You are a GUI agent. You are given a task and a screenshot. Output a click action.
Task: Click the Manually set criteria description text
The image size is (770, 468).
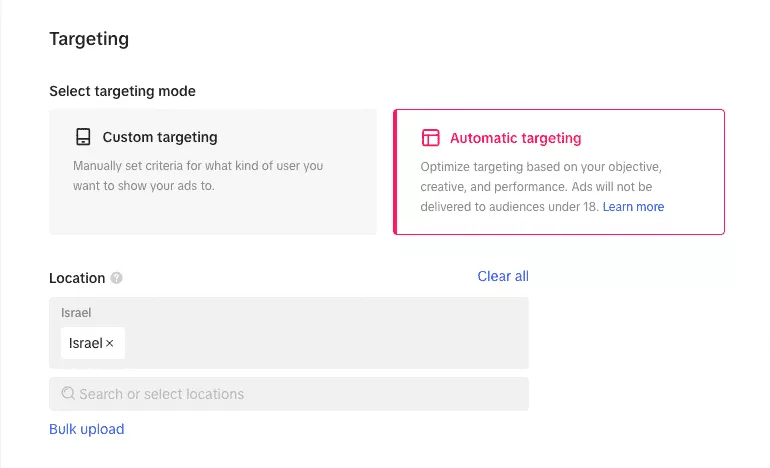(x=198, y=176)
